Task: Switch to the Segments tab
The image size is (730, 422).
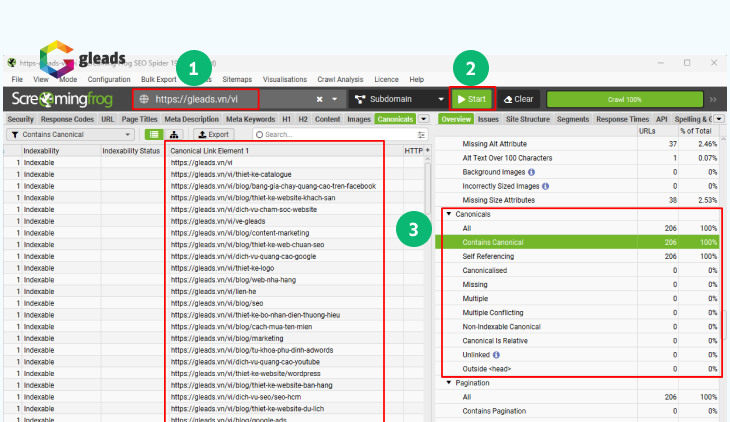Action: point(573,119)
